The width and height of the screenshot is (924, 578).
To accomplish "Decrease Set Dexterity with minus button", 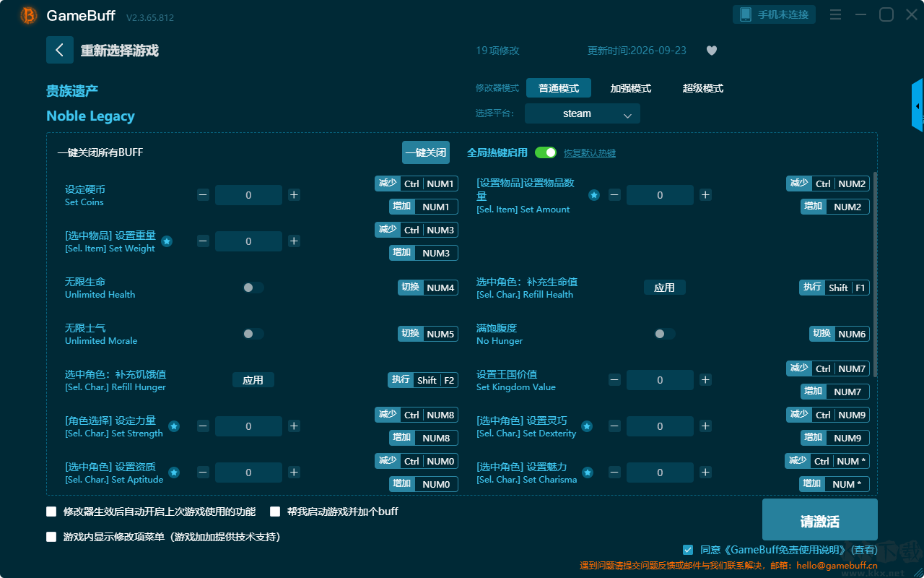I will [x=614, y=426].
